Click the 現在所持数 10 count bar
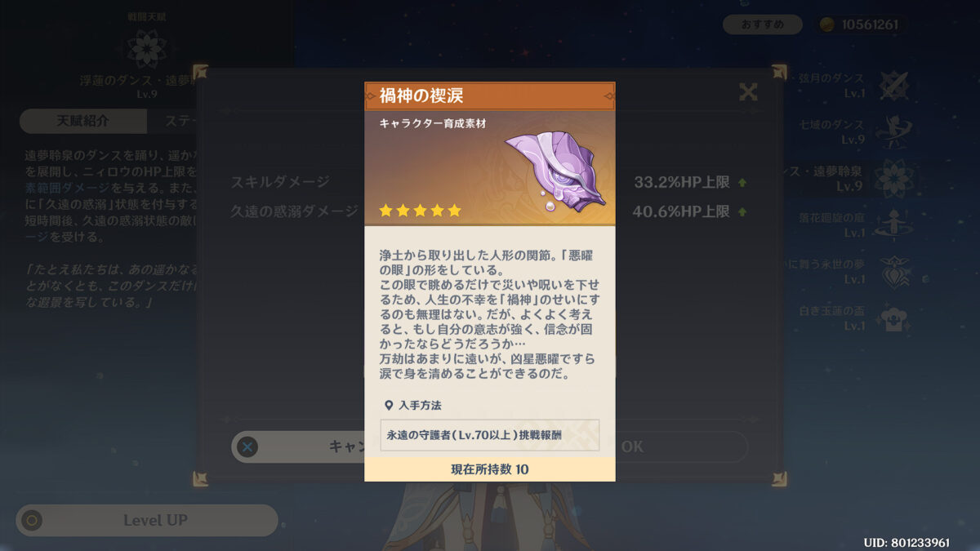 click(490, 469)
